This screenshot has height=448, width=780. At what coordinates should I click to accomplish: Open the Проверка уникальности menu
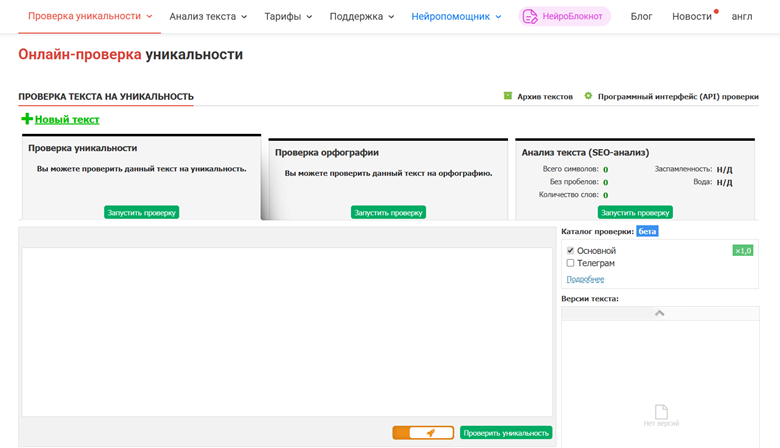coord(90,16)
